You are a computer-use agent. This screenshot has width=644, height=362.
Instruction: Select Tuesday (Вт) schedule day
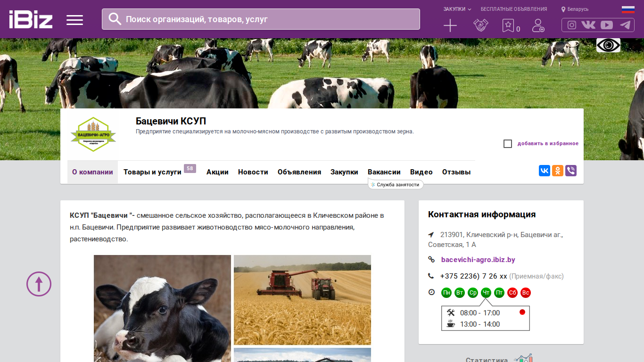tap(460, 293)
